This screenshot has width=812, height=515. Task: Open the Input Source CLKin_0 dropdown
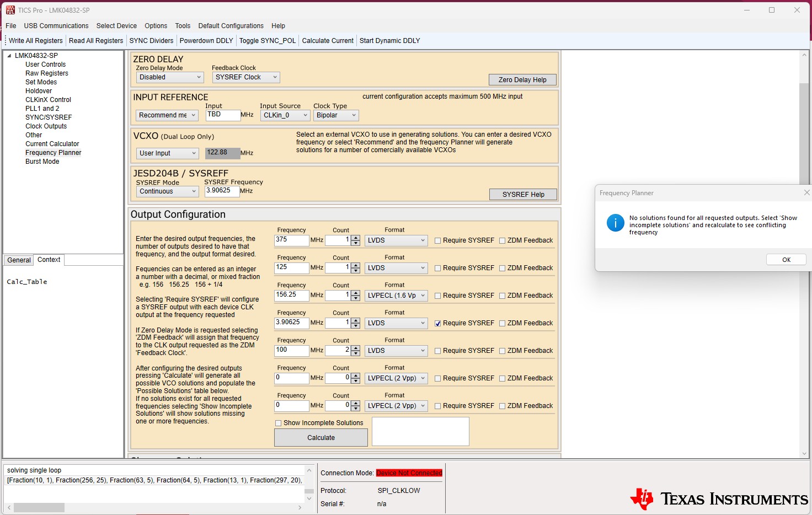tap(285, 115)
